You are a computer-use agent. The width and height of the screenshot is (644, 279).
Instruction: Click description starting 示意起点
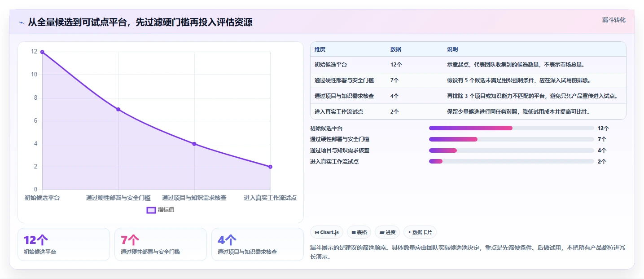pos(516,64)
